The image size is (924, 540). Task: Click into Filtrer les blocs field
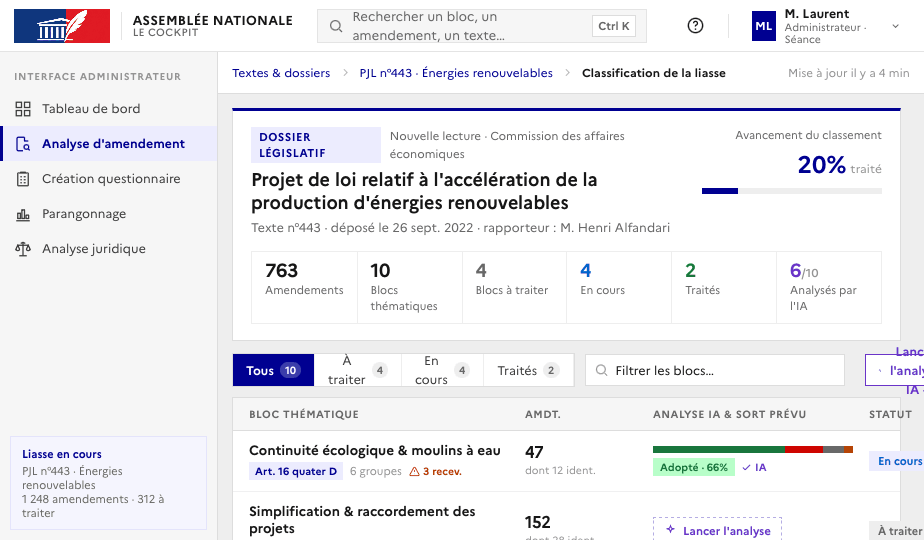pos(715,370)
